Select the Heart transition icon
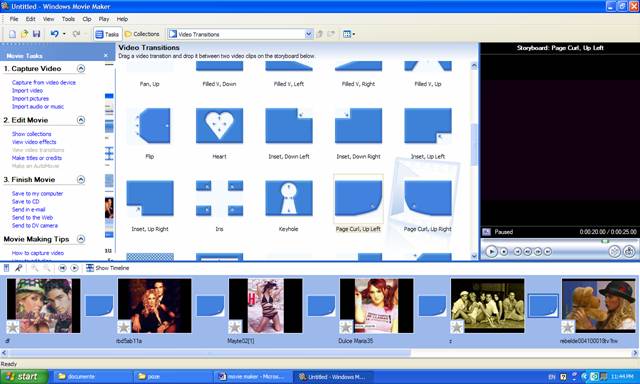640x384 pixels. point(220,126)
